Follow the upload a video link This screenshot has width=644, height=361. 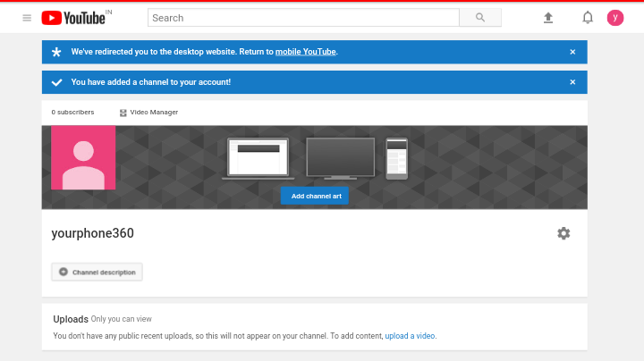click(410, 336)
